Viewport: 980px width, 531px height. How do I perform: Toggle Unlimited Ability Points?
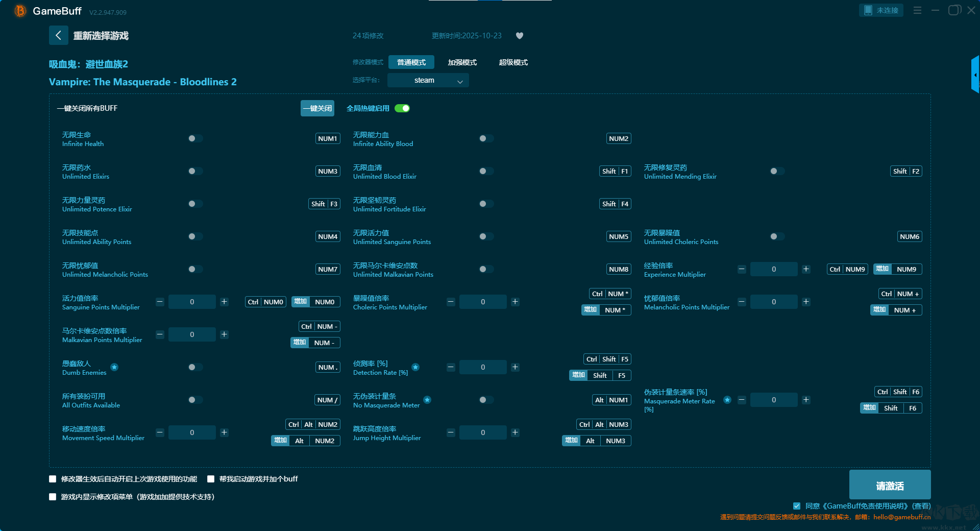[195, 236]
